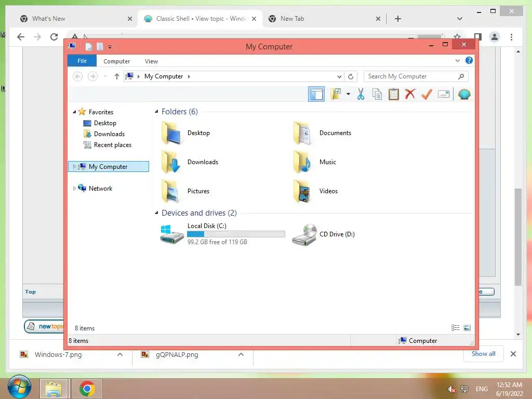Open Quick Access Toolbar customize dropdown
The height and width of the screenshot is (399, 532).
point(110,47)
